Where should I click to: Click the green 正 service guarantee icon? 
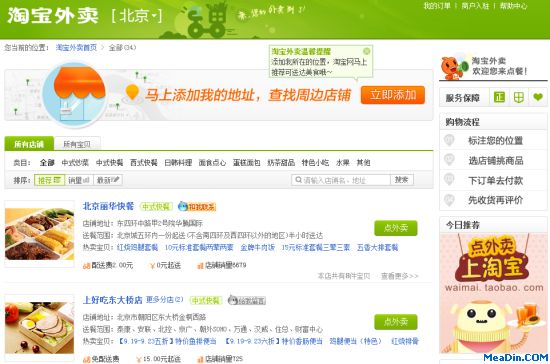tap(499, 97)
